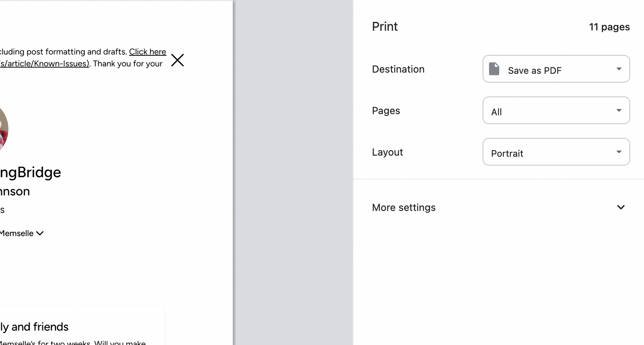
Task: Follow the "Click here" link in the banner
Action: click(147, 52)
